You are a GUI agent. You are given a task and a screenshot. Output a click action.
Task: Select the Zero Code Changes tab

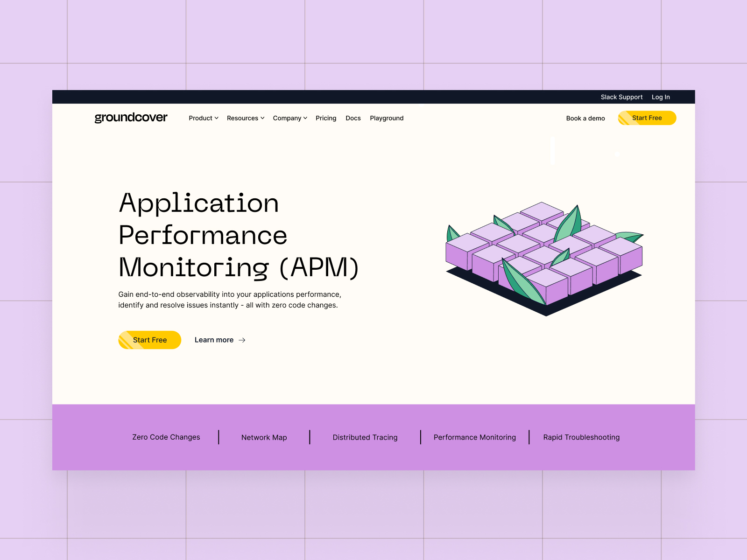click(x=166, y=437)
